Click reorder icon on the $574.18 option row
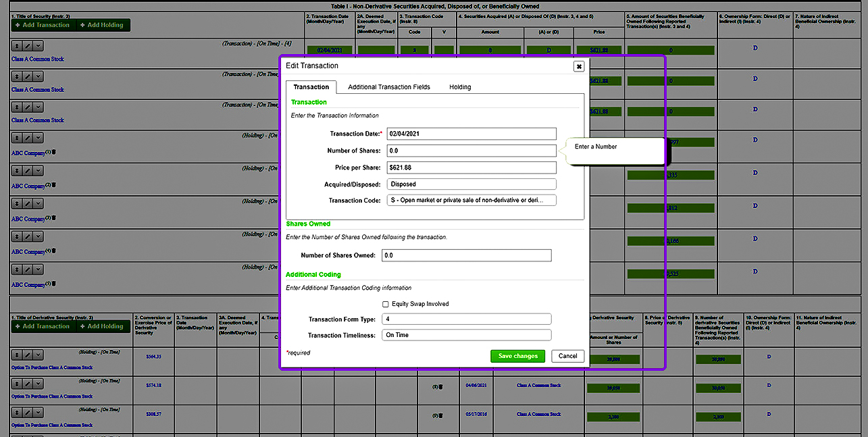Viewport: 868px width, 437px height. [x=17, y=384]
